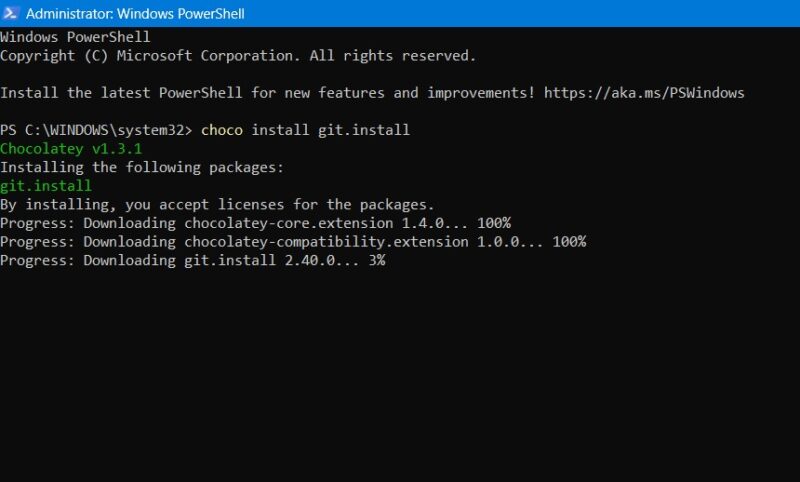
Task: Open the https://aka.ms/PSWindows link
Action: click(x=644, y=93)
